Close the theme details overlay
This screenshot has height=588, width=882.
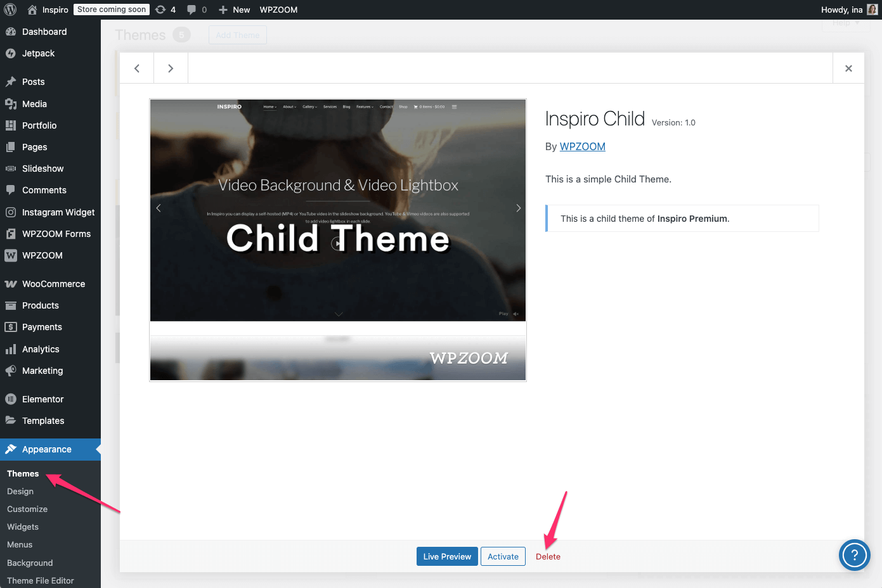pos(848,68)
